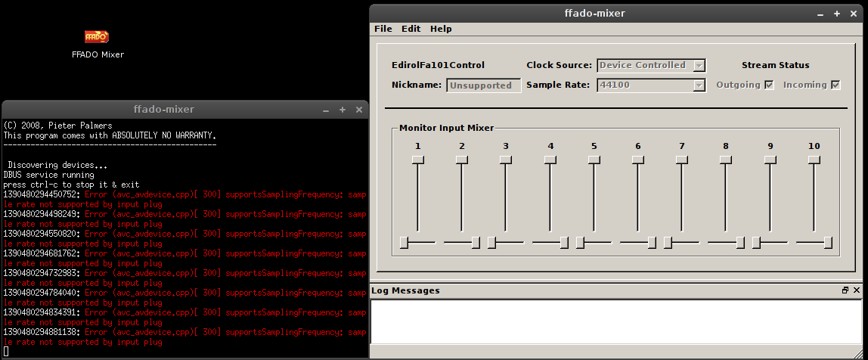Open the FFADO Mixer desktop icon

coord(97,36)
